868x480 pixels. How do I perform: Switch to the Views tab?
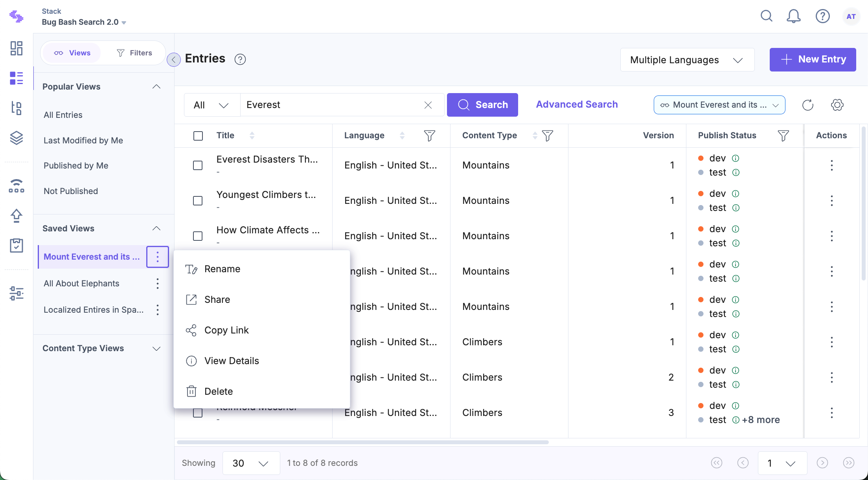click(x=72, y=53)
